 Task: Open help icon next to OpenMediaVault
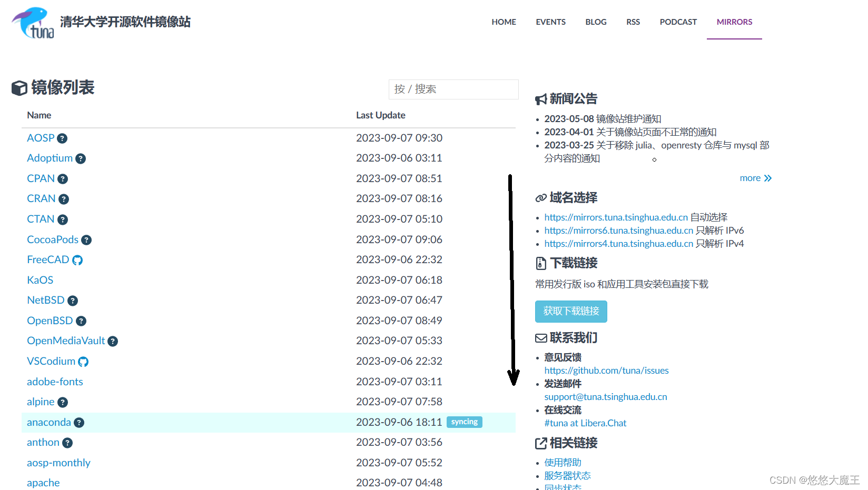point(113,341)
